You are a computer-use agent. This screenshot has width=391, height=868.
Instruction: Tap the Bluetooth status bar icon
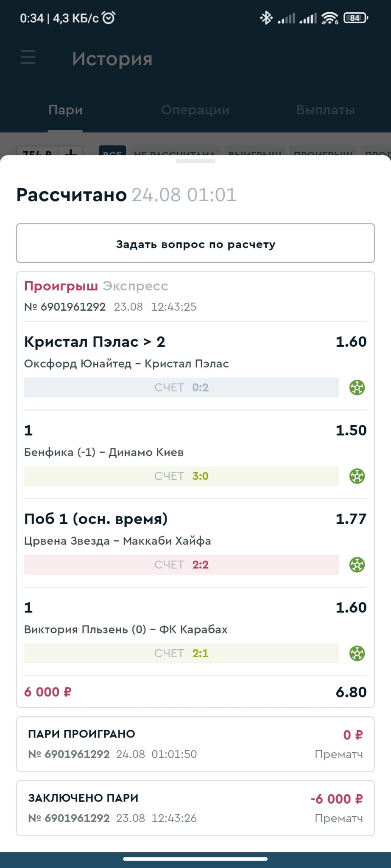266,18
